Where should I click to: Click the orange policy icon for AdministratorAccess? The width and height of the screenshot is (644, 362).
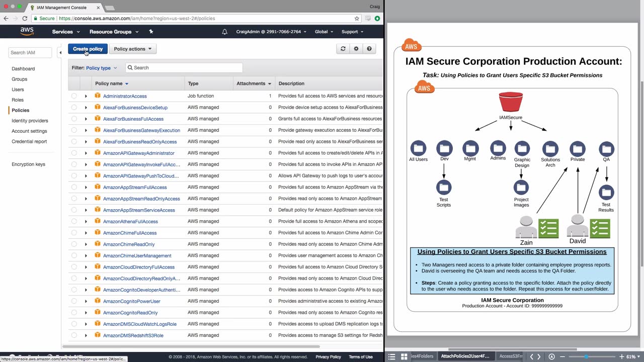point(98,96)
